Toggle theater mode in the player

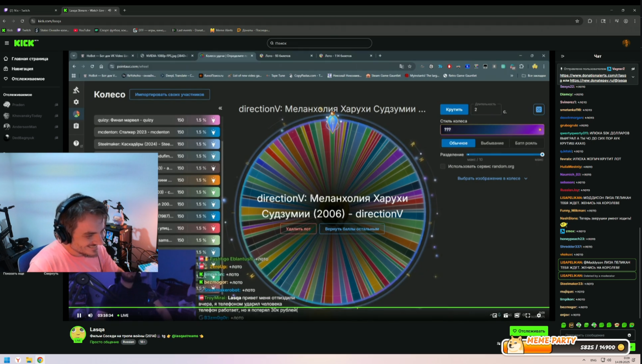pos(517,315)
